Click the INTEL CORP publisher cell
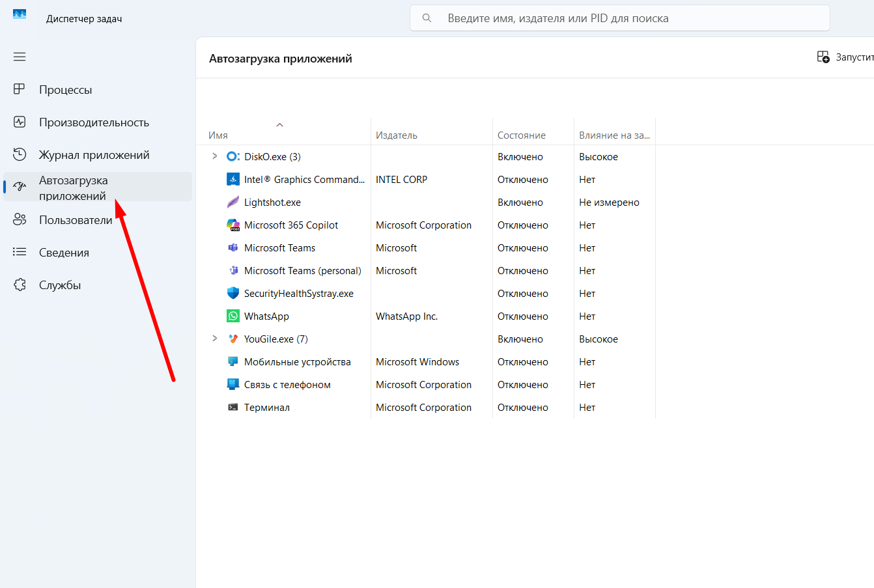874x588 pixels. (x=401, y=180)
